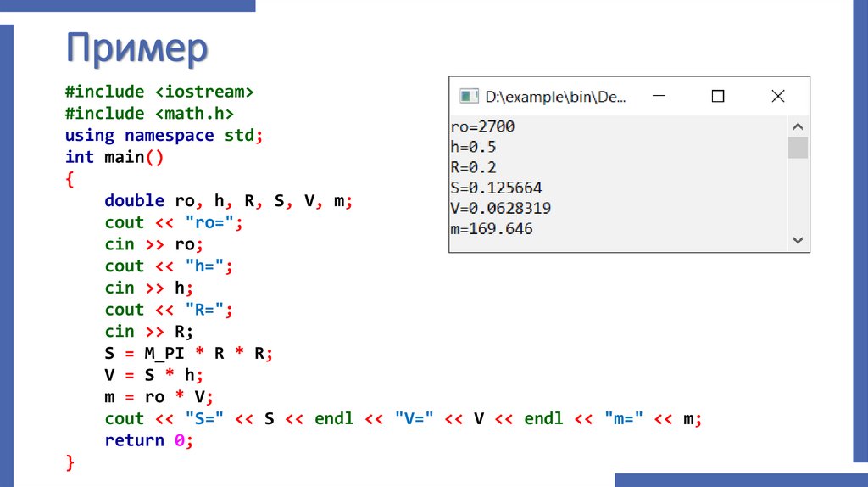Screen dimensions: 868x487
Task: Click the console scrollbar down arrow
Action: (x=798, y=240)
